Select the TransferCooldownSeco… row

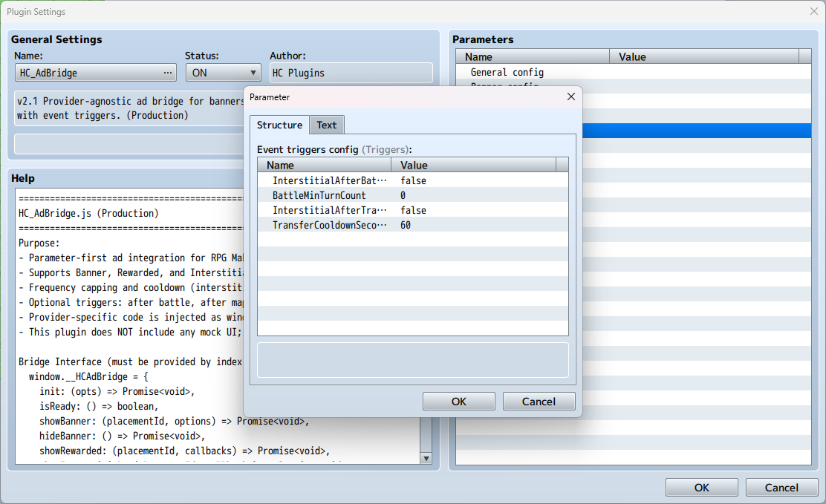[x=412, y=225]
